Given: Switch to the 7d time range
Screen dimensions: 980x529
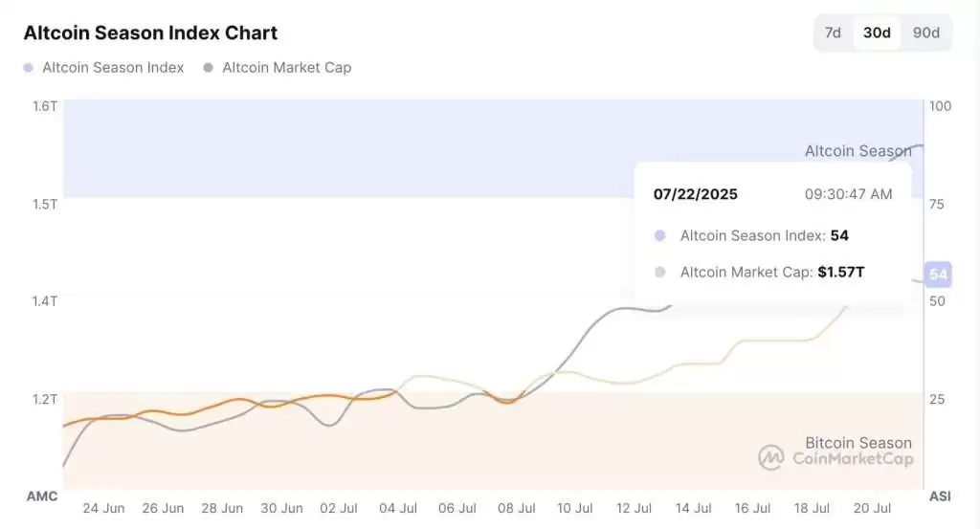Looking at the screenshot, I should (833, 33).
